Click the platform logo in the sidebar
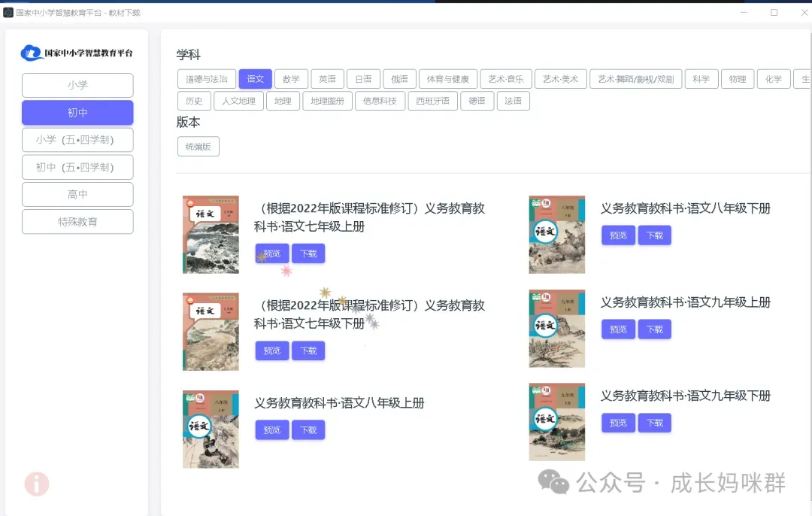812x516 pixels. click(77, 53)
